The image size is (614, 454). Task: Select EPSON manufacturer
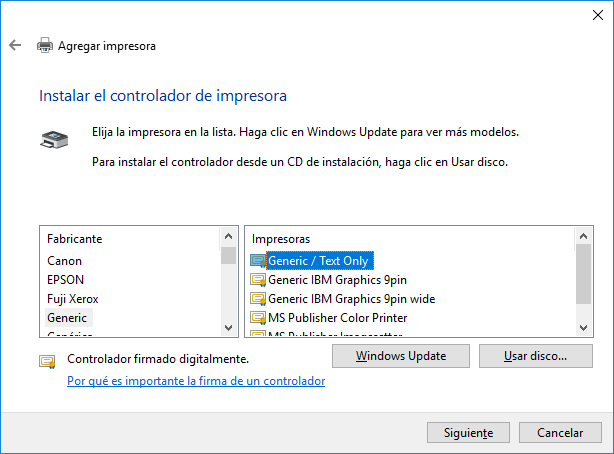pos(66,280)
